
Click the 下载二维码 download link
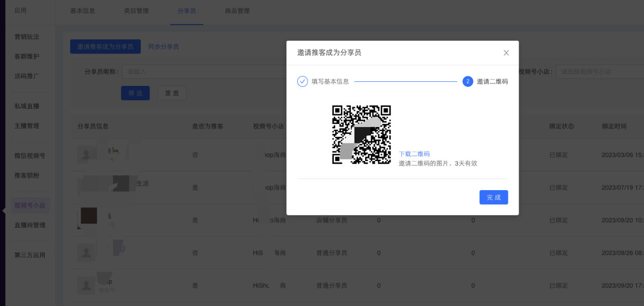pyautogui.click(x=414, y=154)
